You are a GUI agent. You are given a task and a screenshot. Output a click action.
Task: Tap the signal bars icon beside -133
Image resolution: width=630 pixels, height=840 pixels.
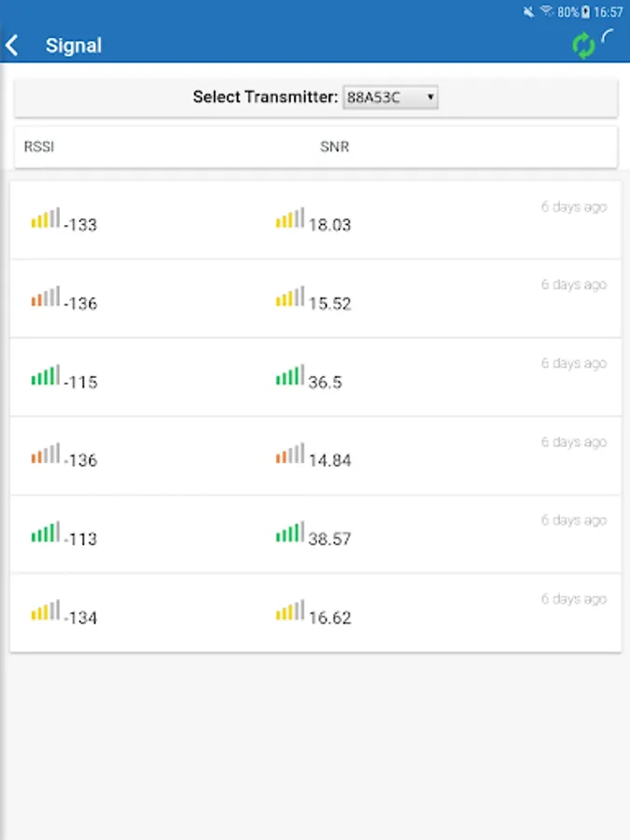45,218
